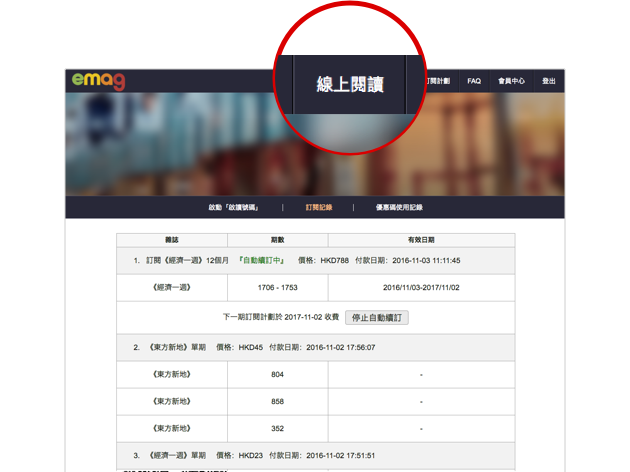Image resolution: width=630 pixels, height=472 pixels.
Task: Click the 雜誌 column header
Action: tap(172, 240)
